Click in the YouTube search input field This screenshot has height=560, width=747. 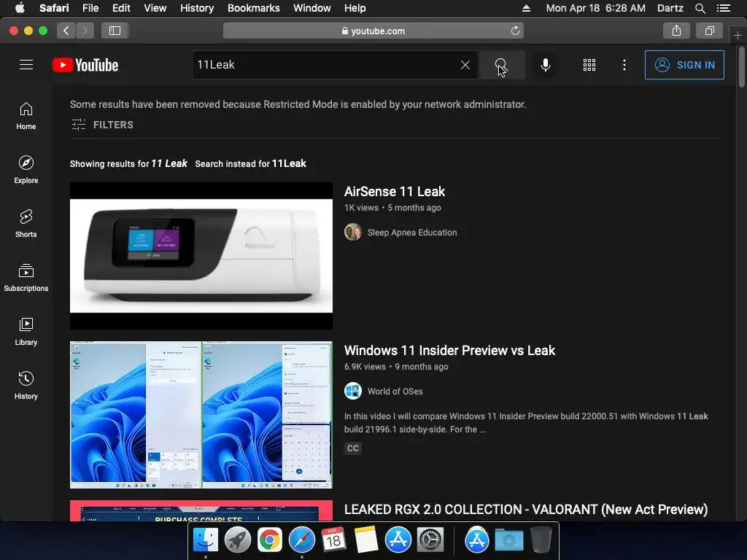[x=326, y=65]
